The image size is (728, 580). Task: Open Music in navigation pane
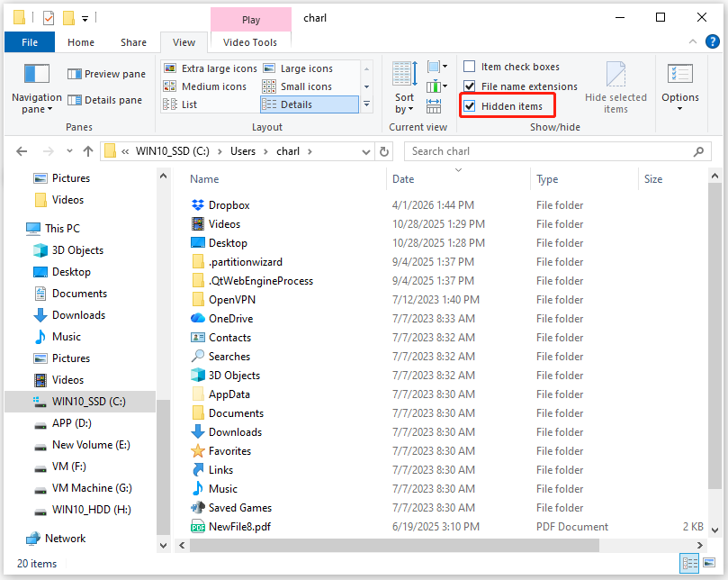(x=66, y=337)
